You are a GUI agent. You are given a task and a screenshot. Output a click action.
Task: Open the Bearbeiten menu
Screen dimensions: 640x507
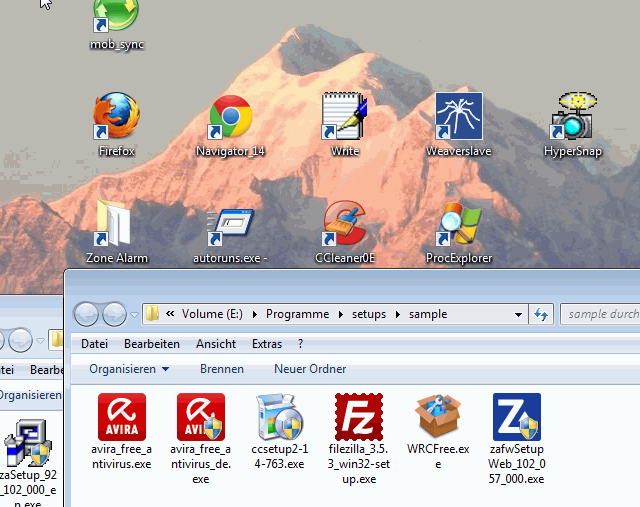click(152, 344)
